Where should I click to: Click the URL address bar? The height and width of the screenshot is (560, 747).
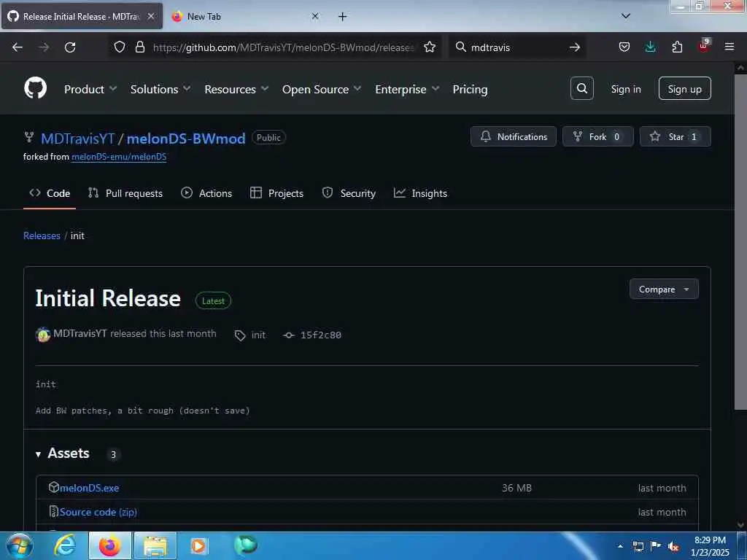click(284, 47)
